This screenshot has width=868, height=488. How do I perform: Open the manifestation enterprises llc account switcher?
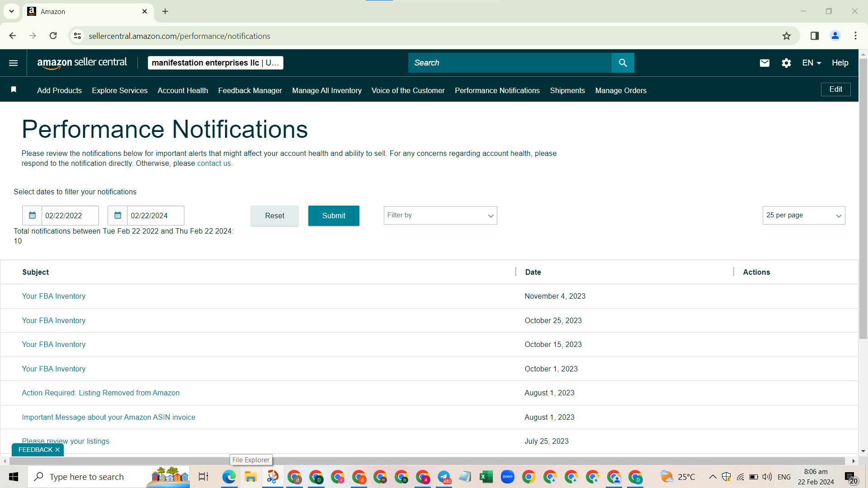click(x=216, y=63)
